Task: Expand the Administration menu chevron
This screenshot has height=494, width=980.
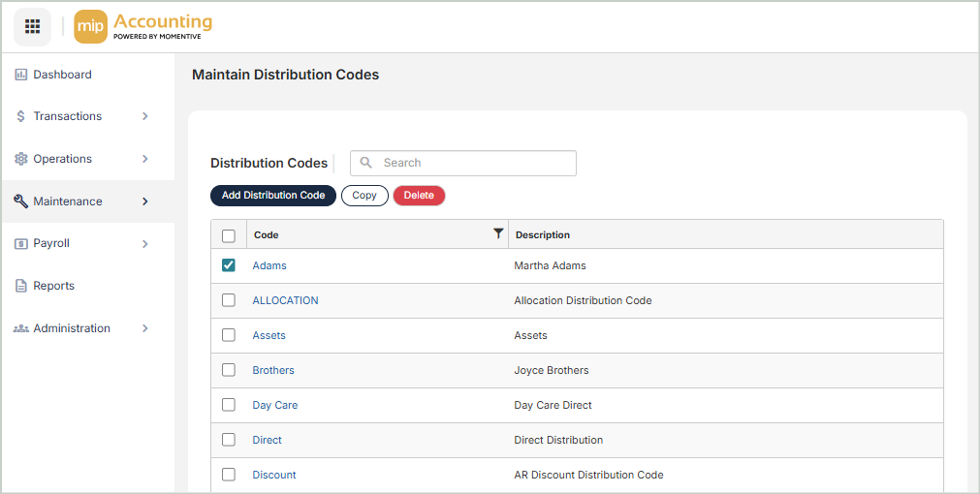Action: point(145,328)
